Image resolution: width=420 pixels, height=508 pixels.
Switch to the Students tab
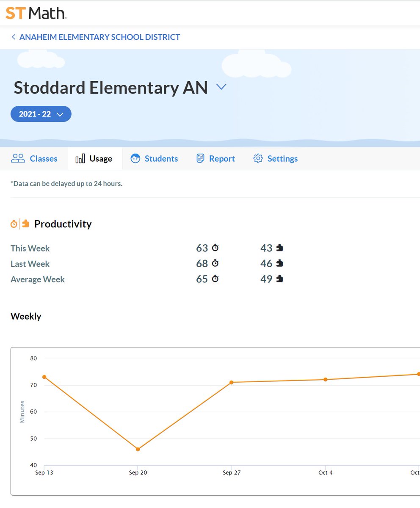(161, 158)
